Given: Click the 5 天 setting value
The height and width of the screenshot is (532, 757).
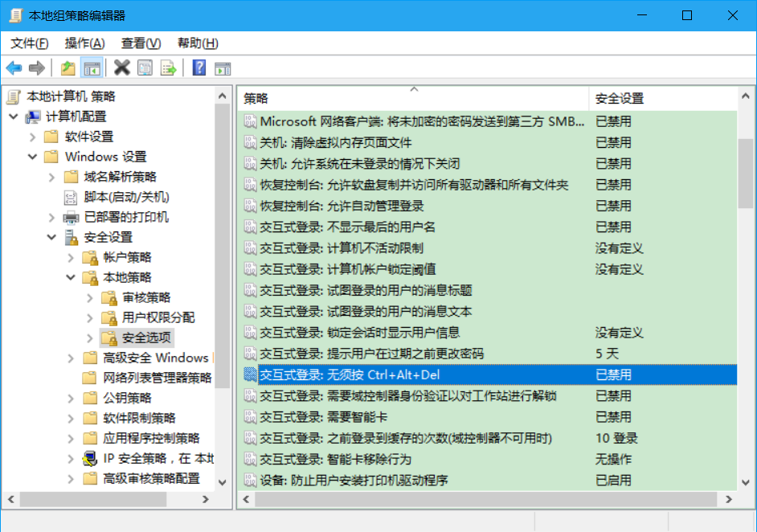Looking at the screenshot, I should click(607, 354).
